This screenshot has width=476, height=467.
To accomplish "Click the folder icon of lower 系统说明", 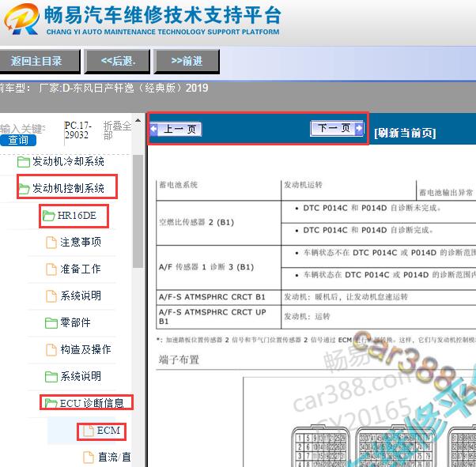I will tap(51, 377).
